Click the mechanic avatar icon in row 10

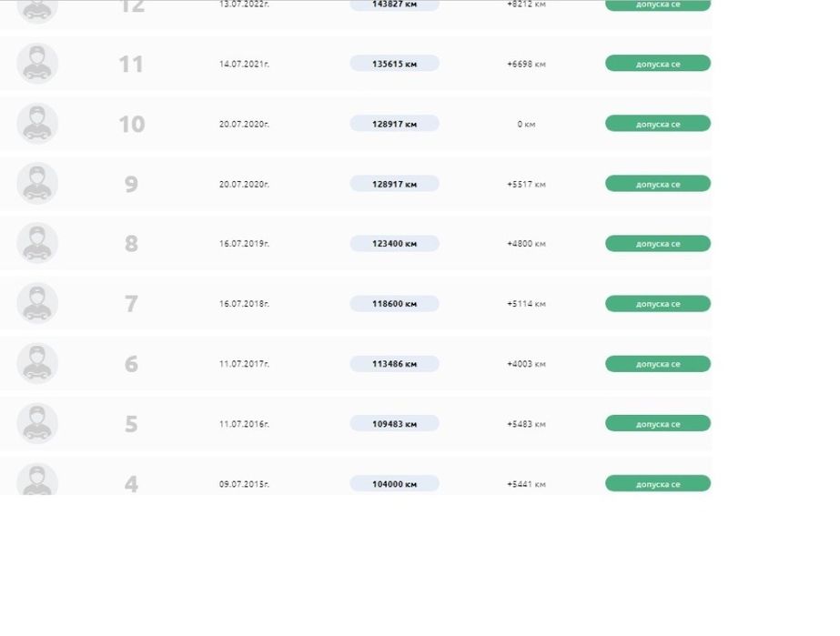37,124
